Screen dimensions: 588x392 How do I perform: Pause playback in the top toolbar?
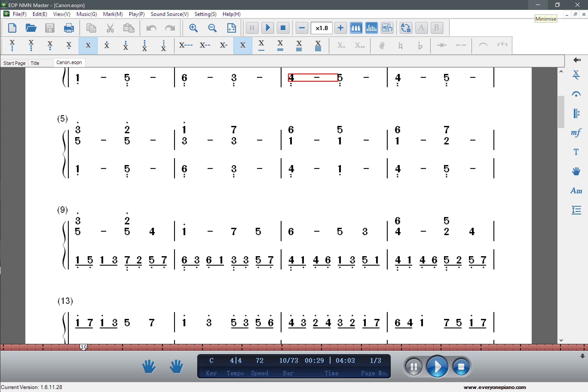(252, 28)
